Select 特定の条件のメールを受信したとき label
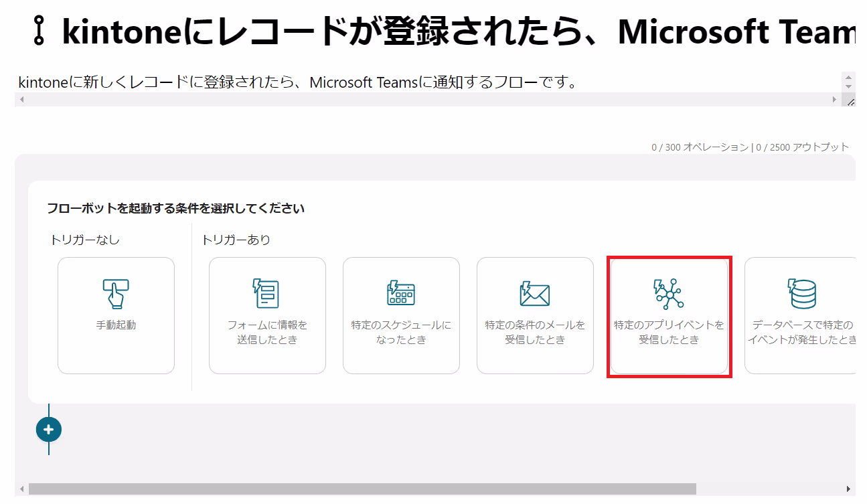 [535, 333]
